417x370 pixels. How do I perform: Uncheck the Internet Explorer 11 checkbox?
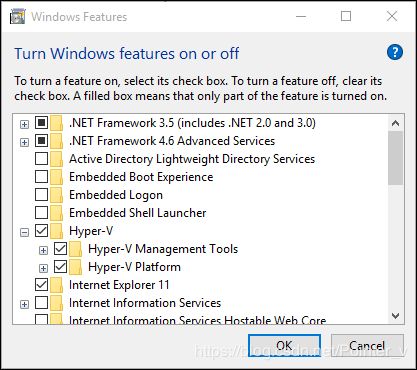click(41, 285)
